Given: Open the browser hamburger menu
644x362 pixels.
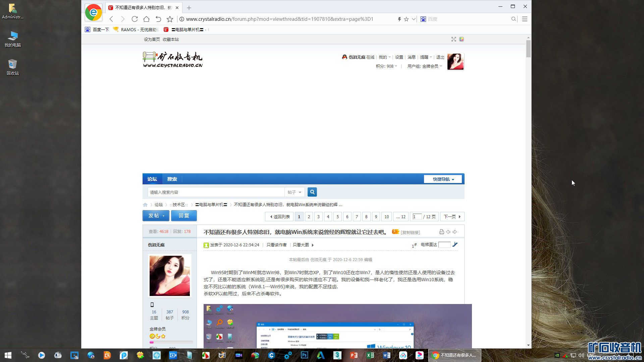Looking at the screenshot, I should coord(525,19).
